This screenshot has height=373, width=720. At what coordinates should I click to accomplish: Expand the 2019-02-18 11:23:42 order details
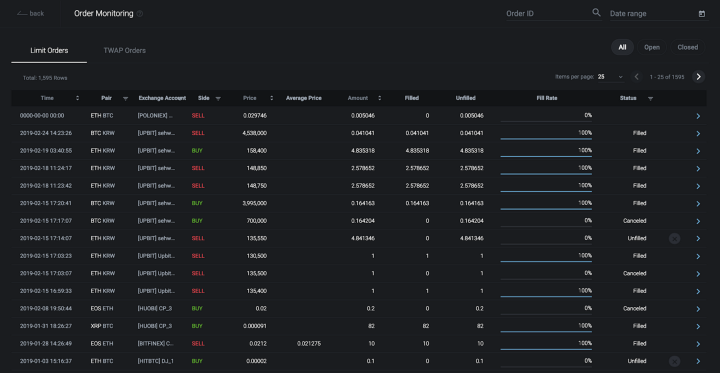[698, 186]
